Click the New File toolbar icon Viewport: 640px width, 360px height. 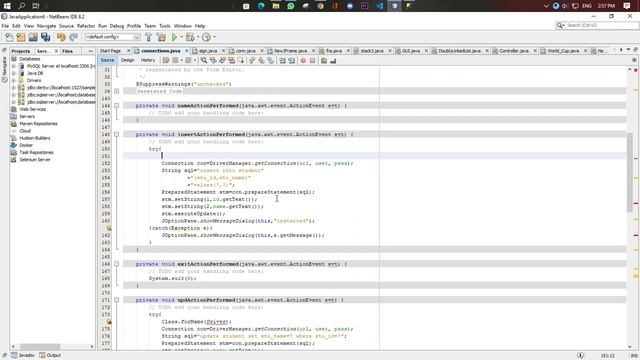point(9,37)
